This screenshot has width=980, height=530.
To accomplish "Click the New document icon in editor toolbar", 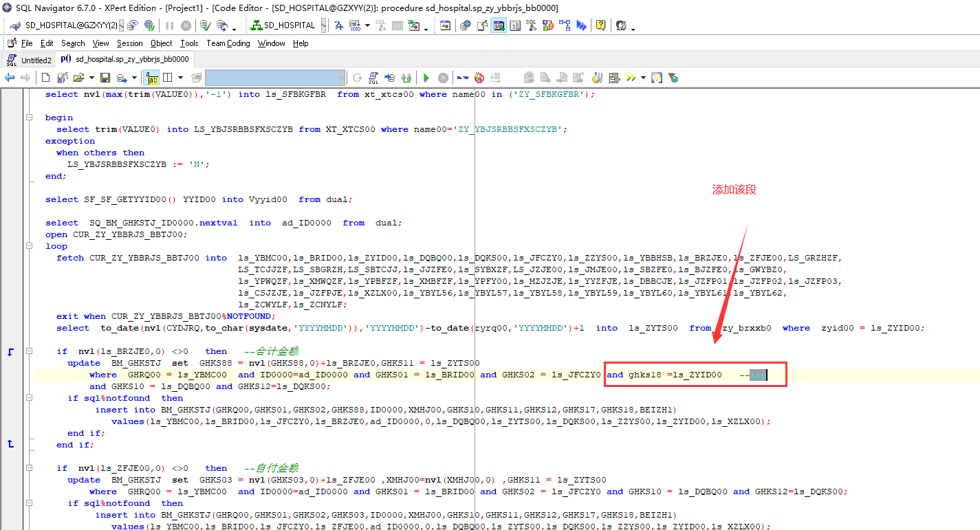I will [x=46, y=78].
